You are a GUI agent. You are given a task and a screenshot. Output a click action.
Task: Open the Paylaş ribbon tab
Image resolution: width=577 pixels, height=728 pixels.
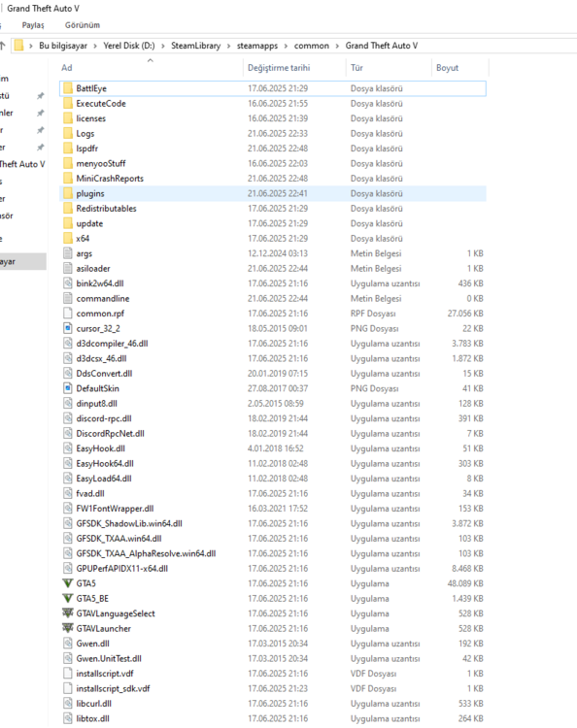click(x=33, y=25)
